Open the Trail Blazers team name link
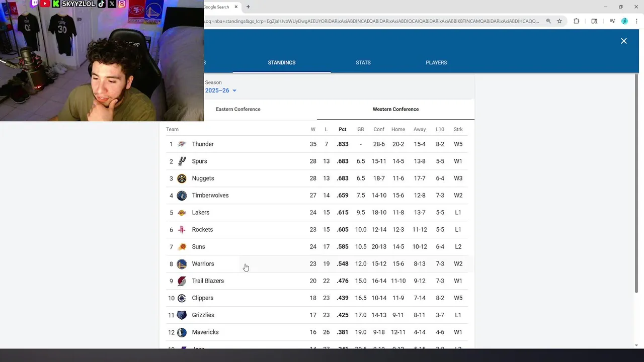Viewport: 644px width, 362px height. click(x=208, y=281)
